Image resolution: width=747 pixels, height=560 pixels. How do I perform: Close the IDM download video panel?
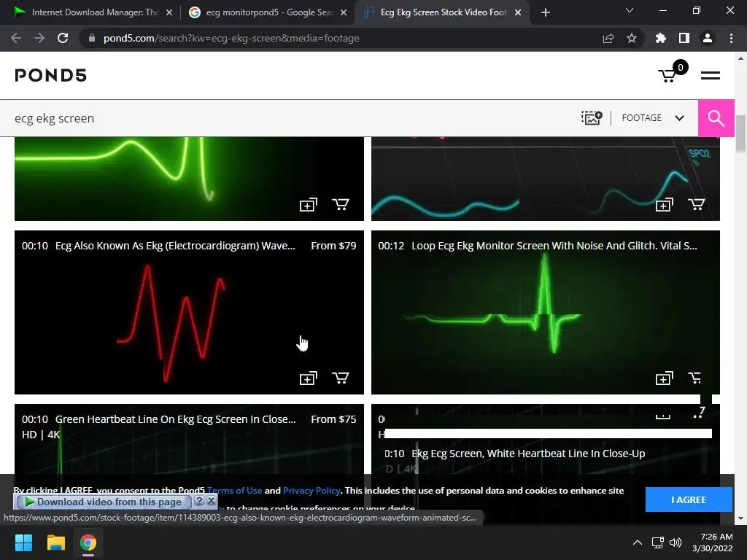point(211,501)
